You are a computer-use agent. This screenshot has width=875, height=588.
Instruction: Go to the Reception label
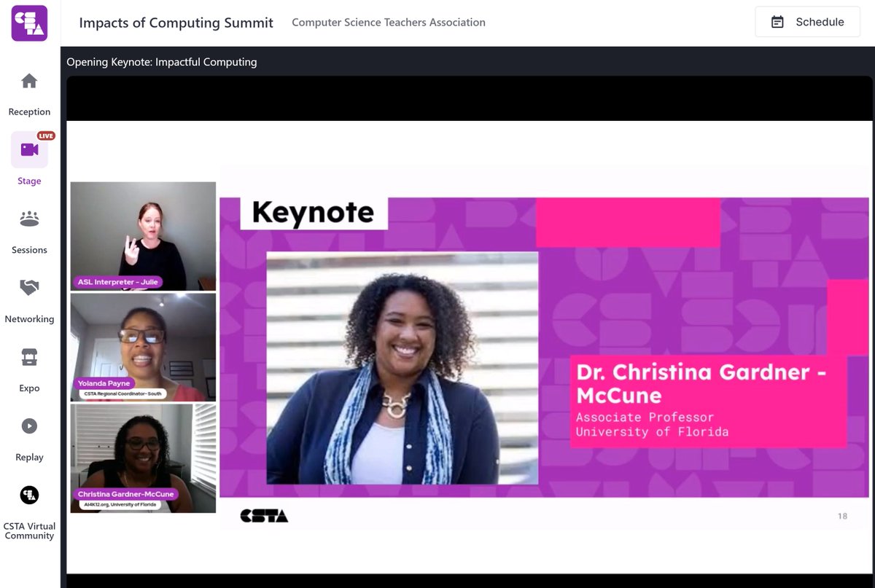point(29,112)
